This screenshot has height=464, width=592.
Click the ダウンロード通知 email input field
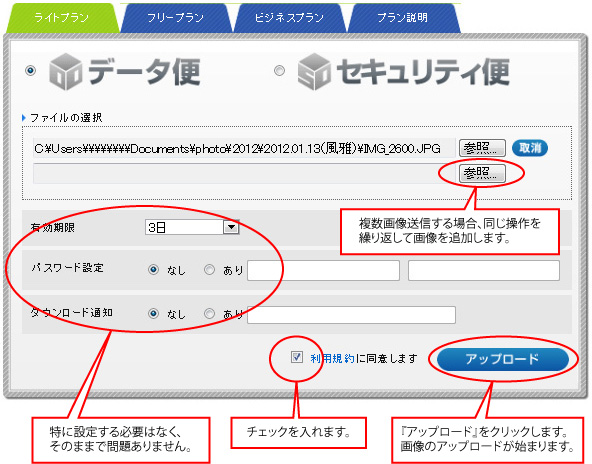352,315
